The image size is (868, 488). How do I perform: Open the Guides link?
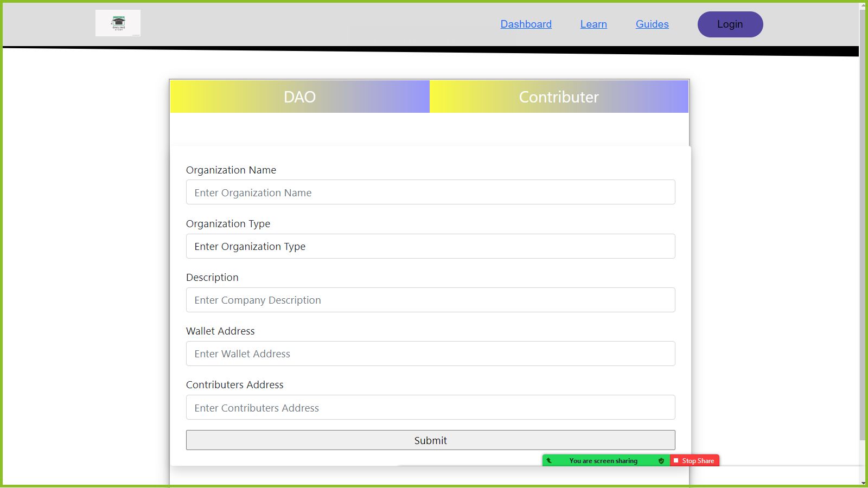click(x=652, y=24)
